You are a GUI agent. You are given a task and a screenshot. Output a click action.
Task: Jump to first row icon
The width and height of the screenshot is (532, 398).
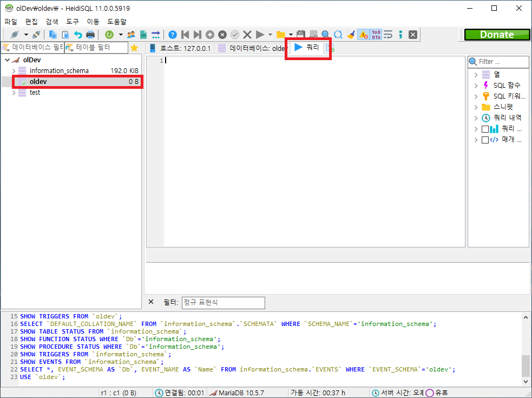click(185, 35)
